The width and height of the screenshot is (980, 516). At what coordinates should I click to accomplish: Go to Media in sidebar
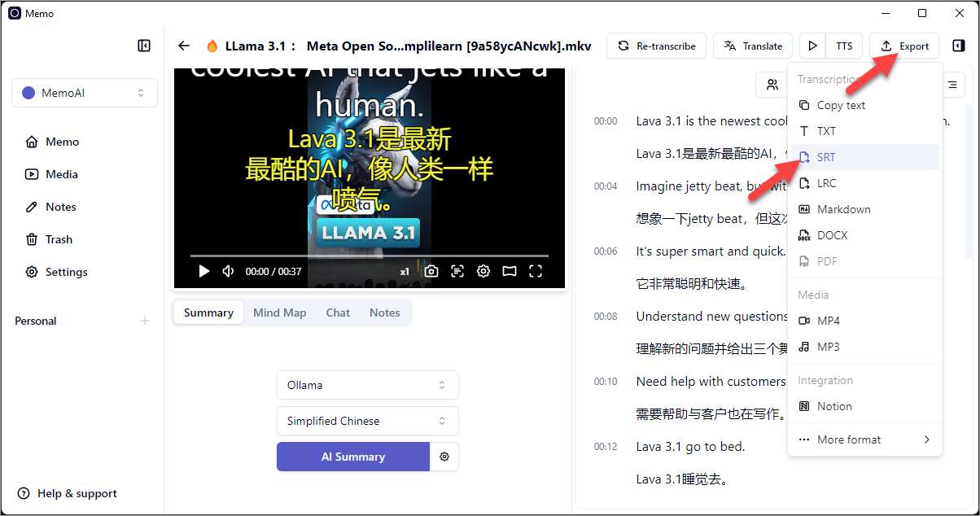coord(52,174)
